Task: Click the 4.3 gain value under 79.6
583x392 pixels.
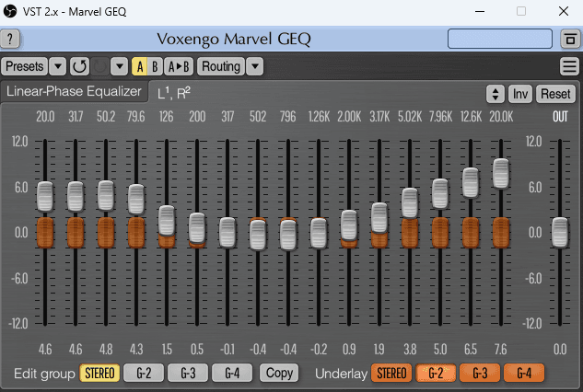Action: pos(136,350)
